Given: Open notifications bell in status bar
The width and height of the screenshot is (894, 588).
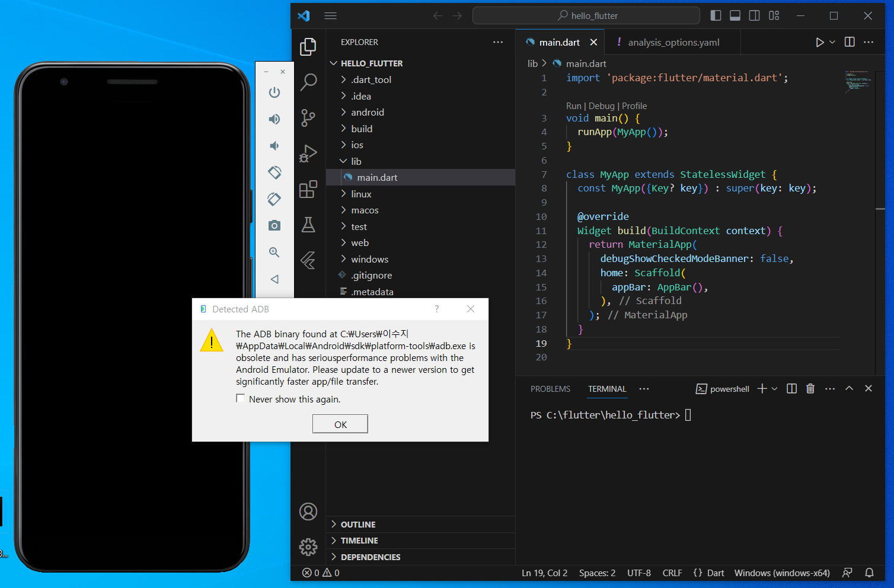Looking at the screenshot, I should (869, 573).
